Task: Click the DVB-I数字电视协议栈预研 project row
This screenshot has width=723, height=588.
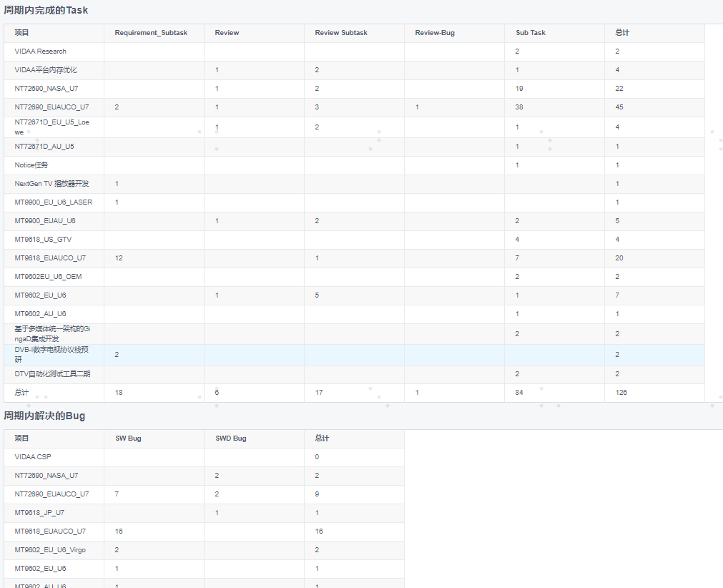Action: (x=51, y=354)
